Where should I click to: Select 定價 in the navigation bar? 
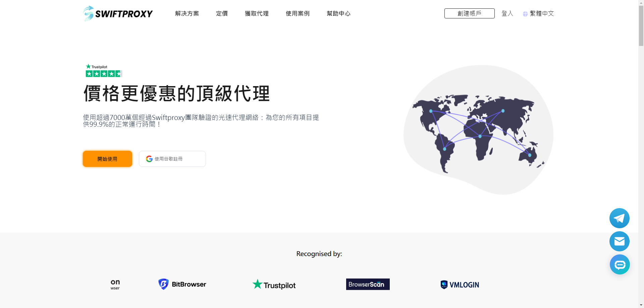[x=222, y=14]
